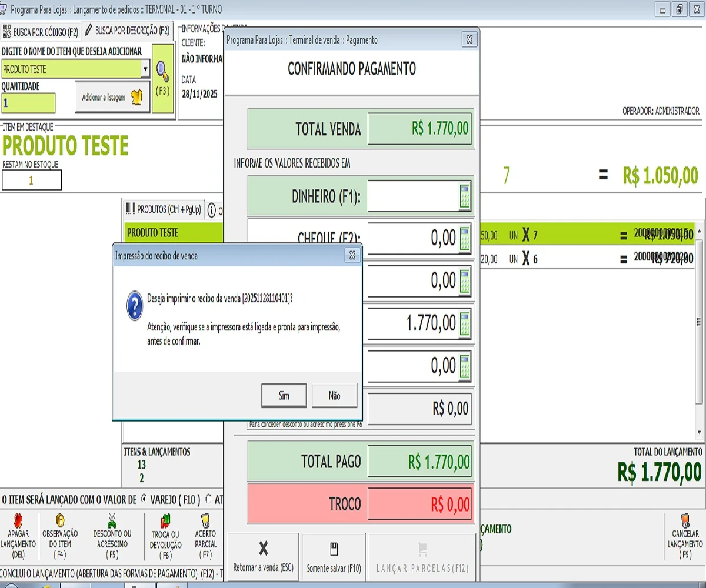Click the Quantidade input field
706x588 pixels.
click(x=28, y=103)
